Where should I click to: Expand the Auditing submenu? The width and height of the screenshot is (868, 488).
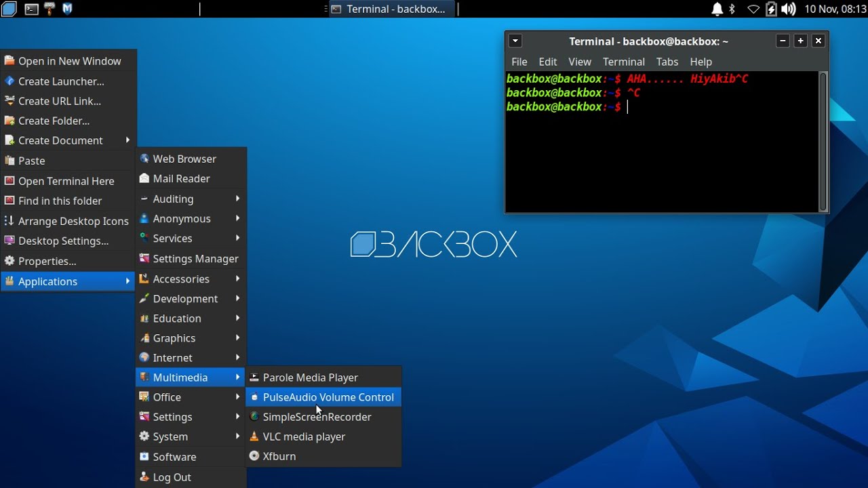coord(191,199)
